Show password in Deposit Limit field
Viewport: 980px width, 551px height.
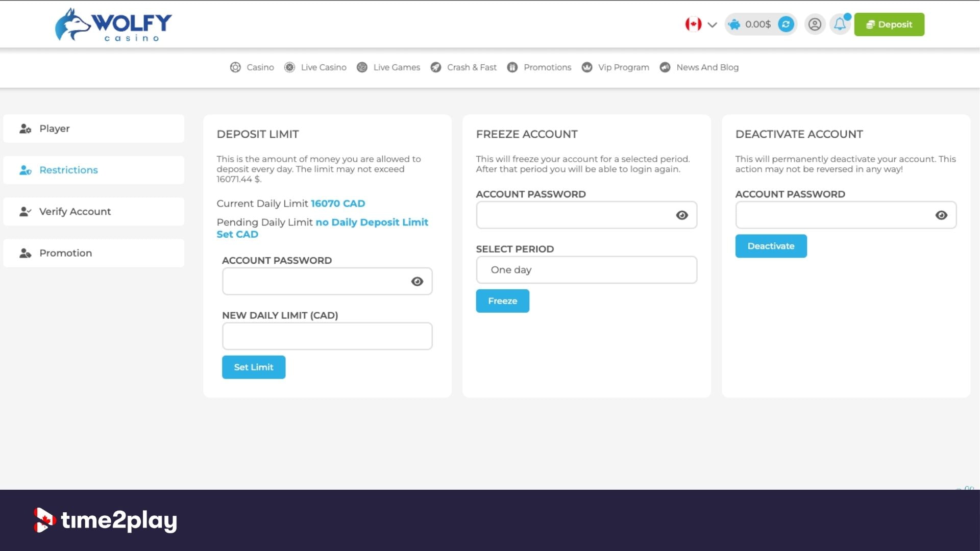click(x=417, y=282)
